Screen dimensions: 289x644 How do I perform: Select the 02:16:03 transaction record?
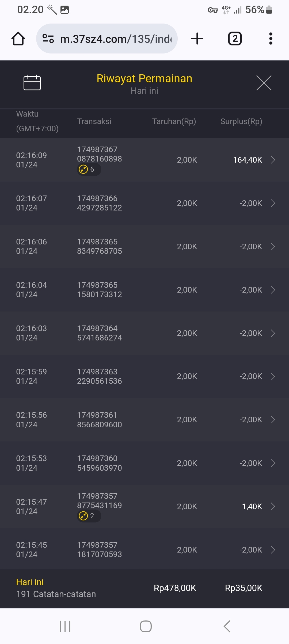[144, 333]
